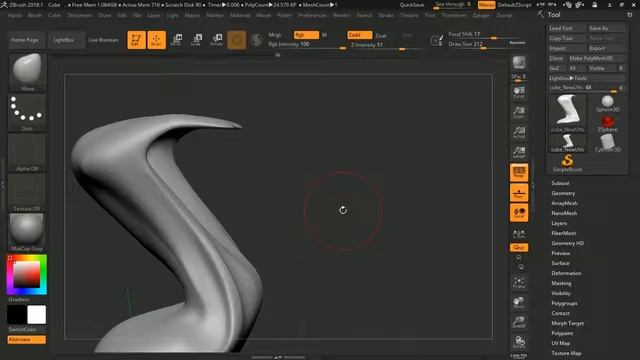Image resolution: width=640 pixels, height=360 pixels.
Task: Expand the Subtool palette section
Action: point(560,183)
